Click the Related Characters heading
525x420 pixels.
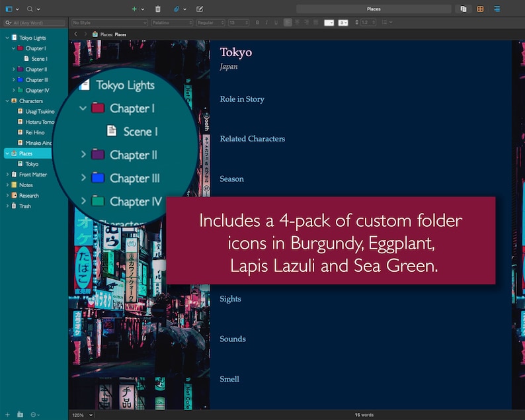(253, 139)
